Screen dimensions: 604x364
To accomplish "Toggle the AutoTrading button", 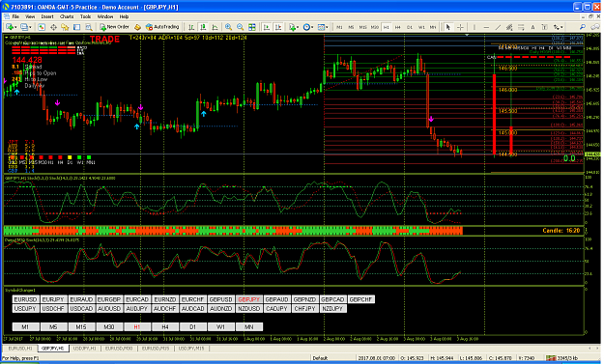I will [162, 27].
